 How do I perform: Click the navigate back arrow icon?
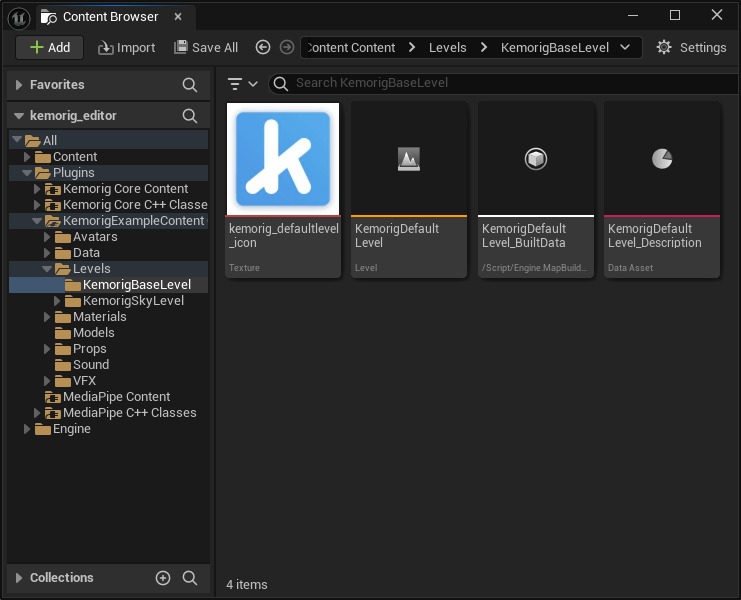[x=263, y=47]
